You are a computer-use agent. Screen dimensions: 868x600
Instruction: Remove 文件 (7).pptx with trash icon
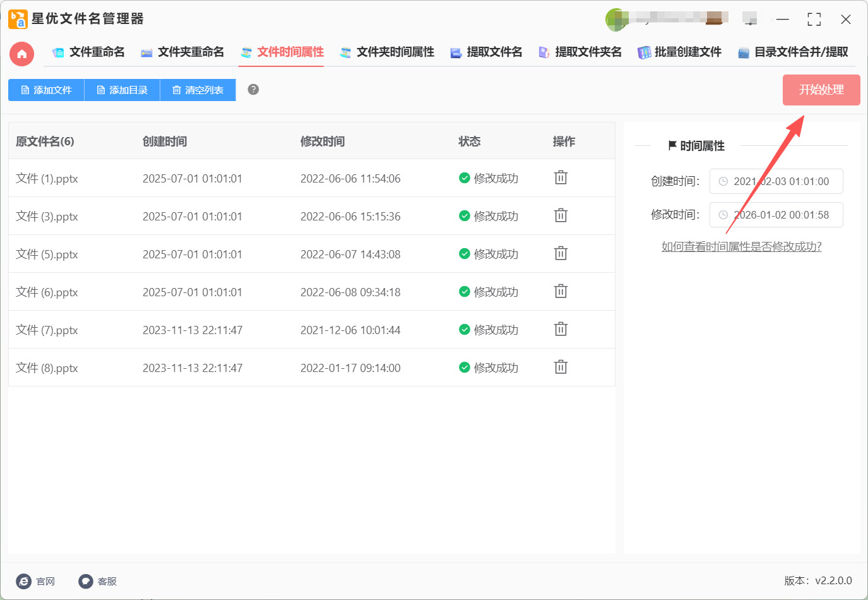[561, 329]
